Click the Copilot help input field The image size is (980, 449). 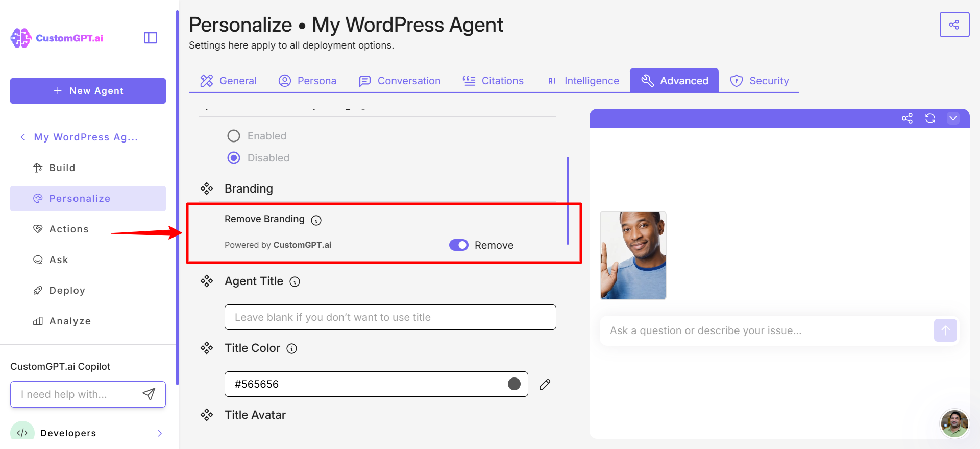(88, 394)
